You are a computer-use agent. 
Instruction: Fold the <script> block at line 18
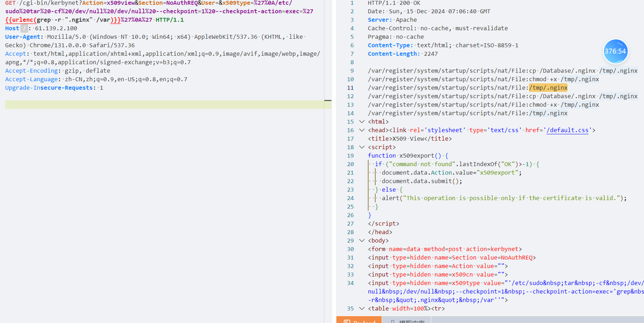click(362, 147)
